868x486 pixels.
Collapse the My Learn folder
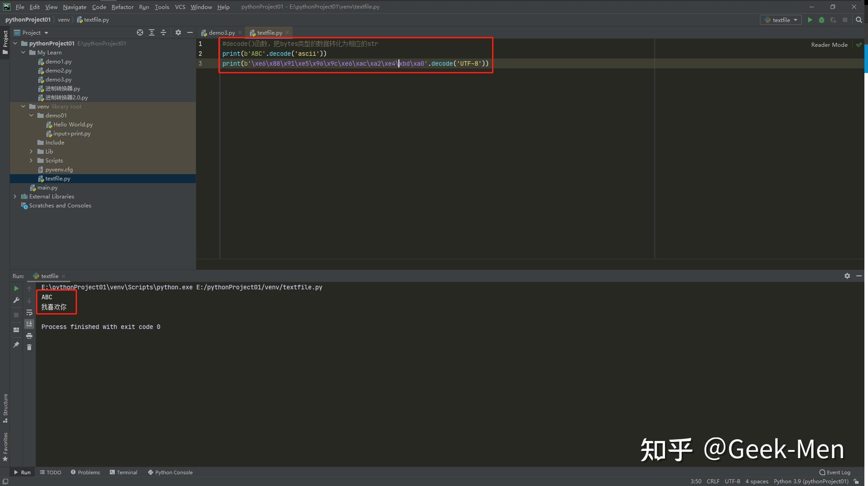tap(23, 53)
